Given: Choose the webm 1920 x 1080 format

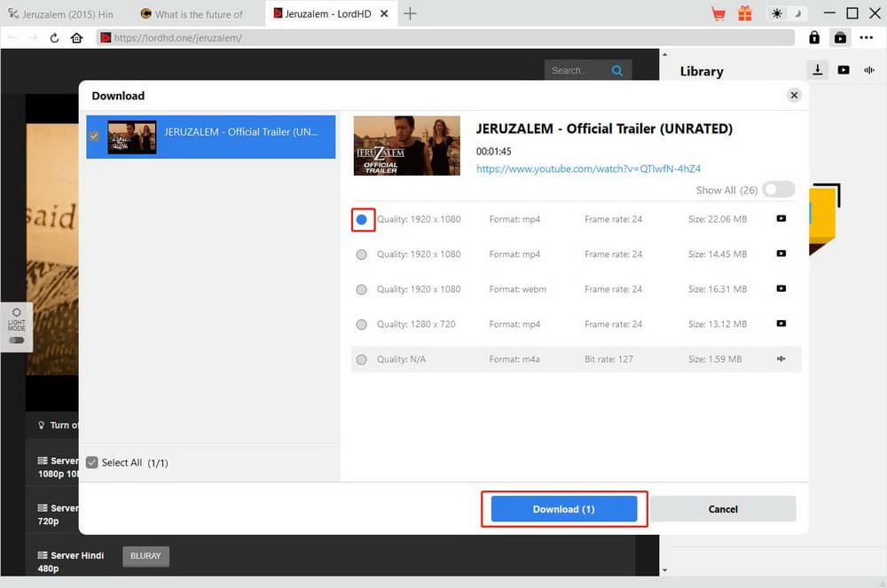Looking at the screenshot, I should [x=361, y=289].
